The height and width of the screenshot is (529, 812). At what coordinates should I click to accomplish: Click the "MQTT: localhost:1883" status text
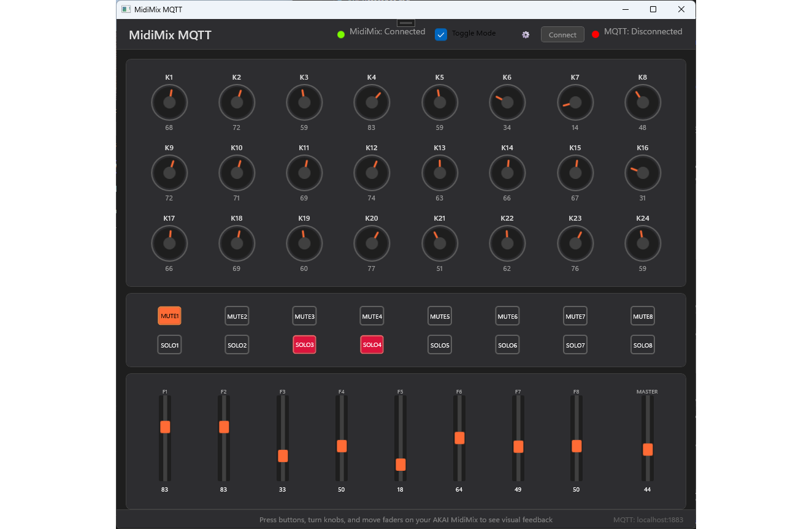[x=648, y=520]
